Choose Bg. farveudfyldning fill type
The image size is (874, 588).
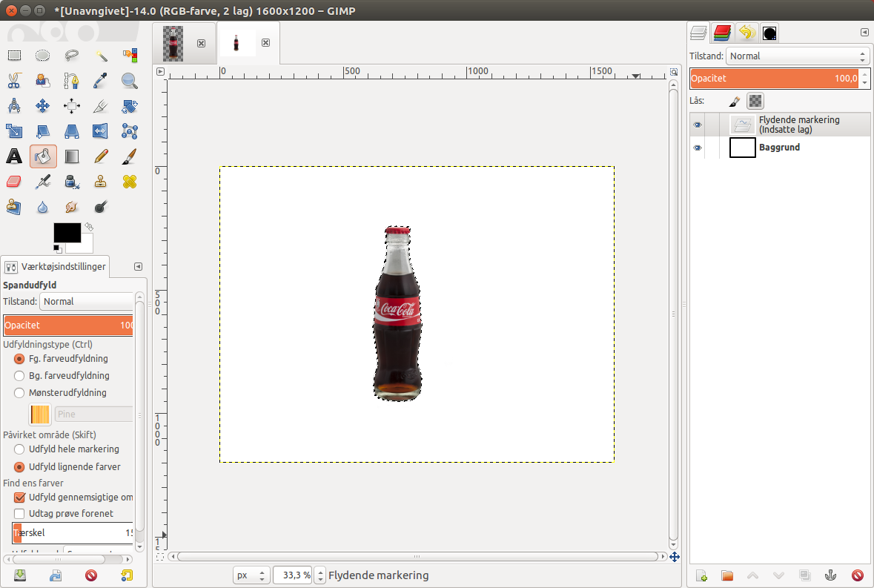tap(19, 376)
